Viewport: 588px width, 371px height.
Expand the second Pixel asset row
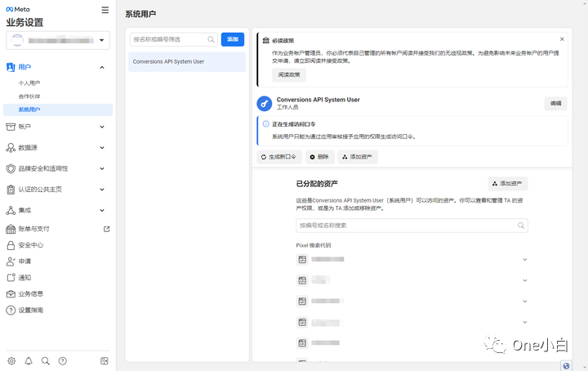525,280
